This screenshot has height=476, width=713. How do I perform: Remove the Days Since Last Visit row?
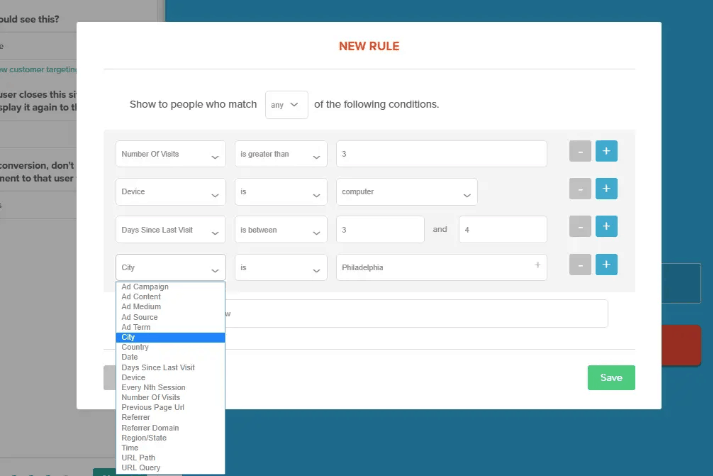[580, 226]
